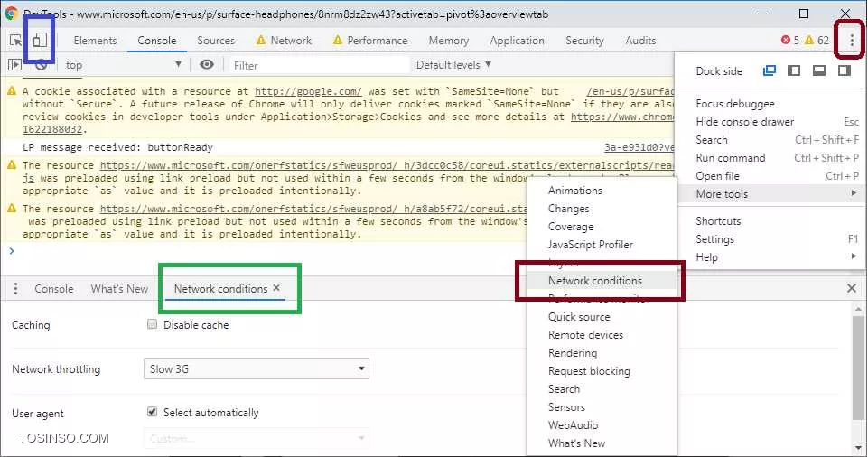Image resolution: width=868 pixels, height=457 pixels.
Task: Click the show console sidebar icon
Action: point(15,65)
